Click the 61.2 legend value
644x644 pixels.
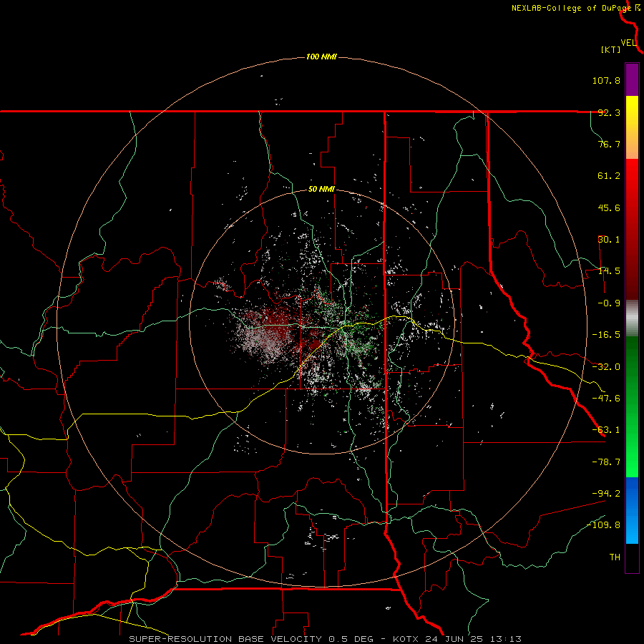pos(609,176)
